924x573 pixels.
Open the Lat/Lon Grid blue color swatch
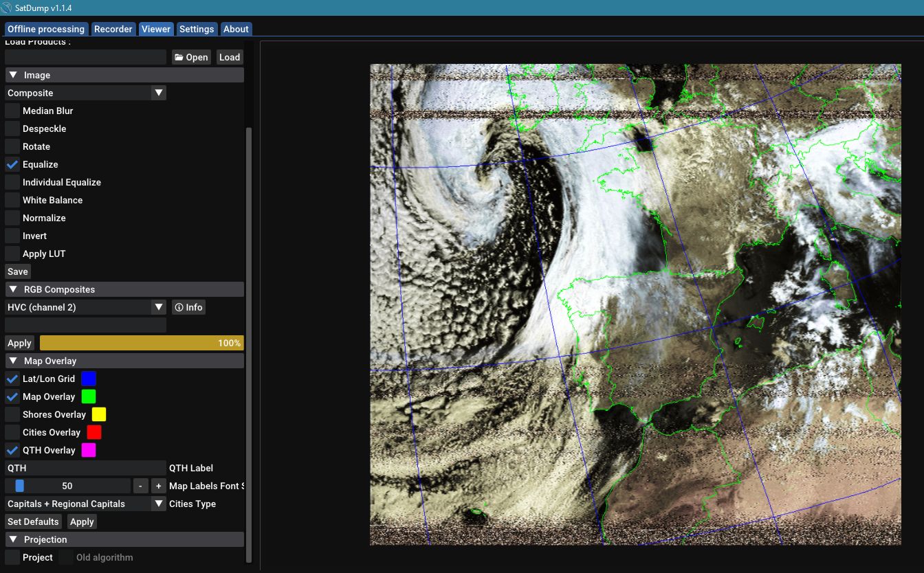coord(89,379)
